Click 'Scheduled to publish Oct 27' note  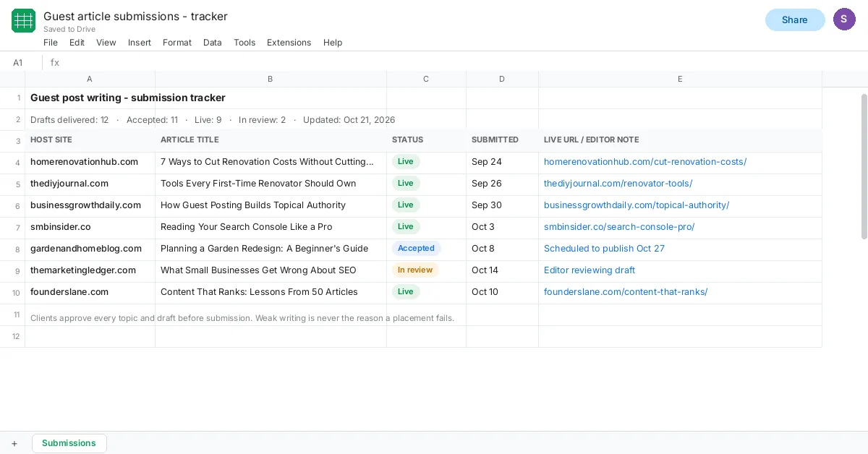604,249
